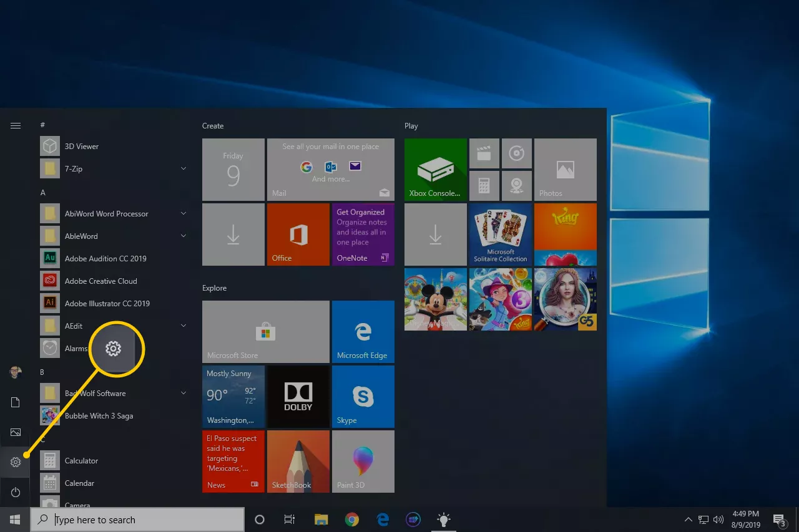Launch the Skype tile

pos(363,397)
